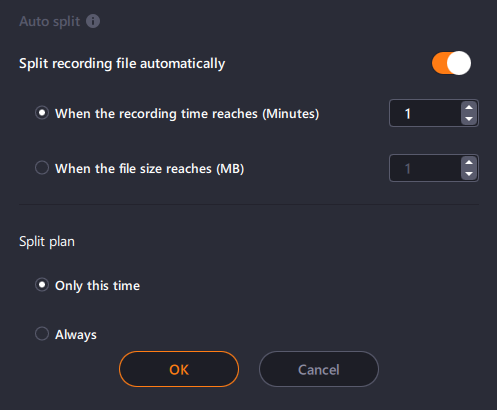Select the file size reaches radio button

(x=42, y=168)
